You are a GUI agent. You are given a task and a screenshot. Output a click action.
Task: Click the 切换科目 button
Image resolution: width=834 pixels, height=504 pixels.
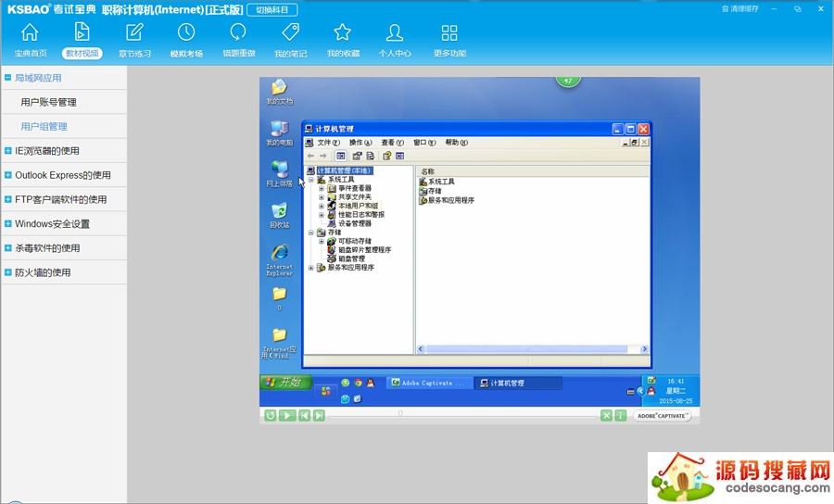click(x=272, y=9)
